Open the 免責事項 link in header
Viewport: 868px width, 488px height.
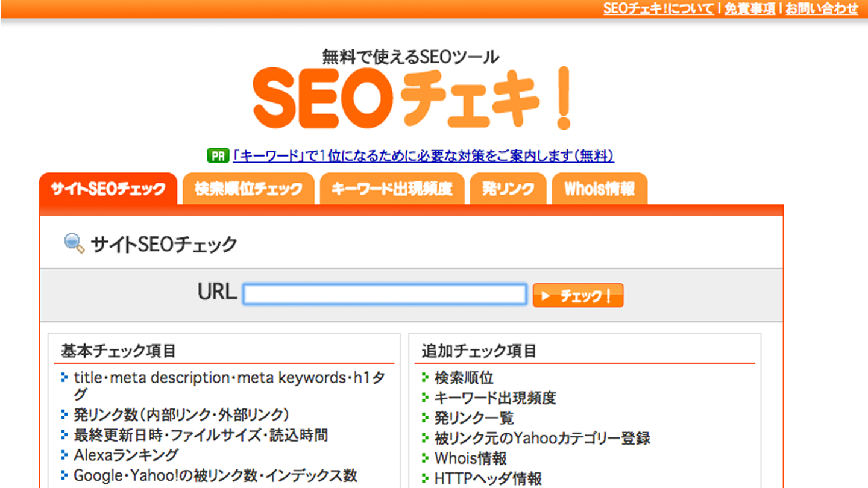click(x=750, y=8)
